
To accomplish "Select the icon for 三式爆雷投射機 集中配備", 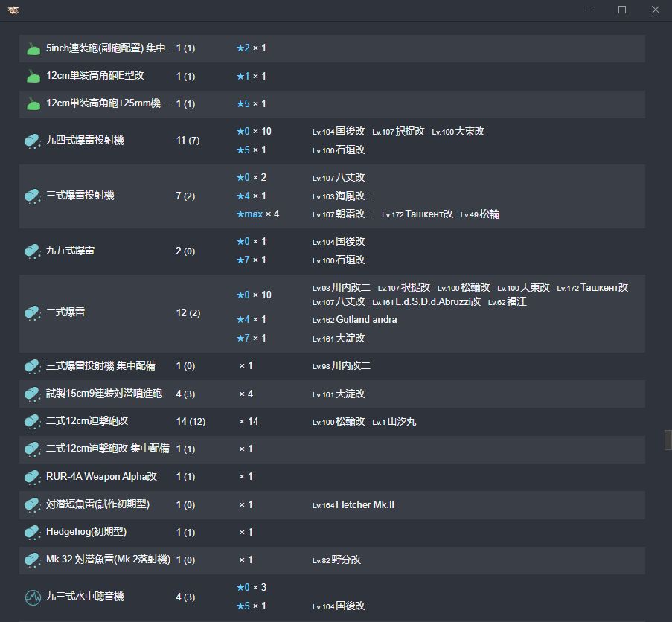I will pyautogui.click(x=33, y=366).
